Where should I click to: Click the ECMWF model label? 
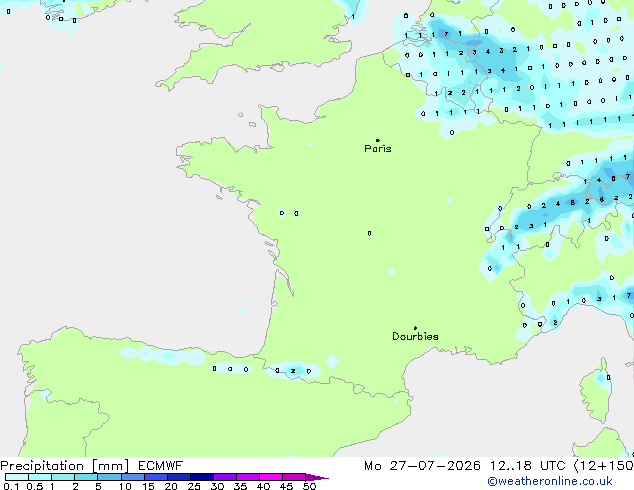tap(161, 466)
